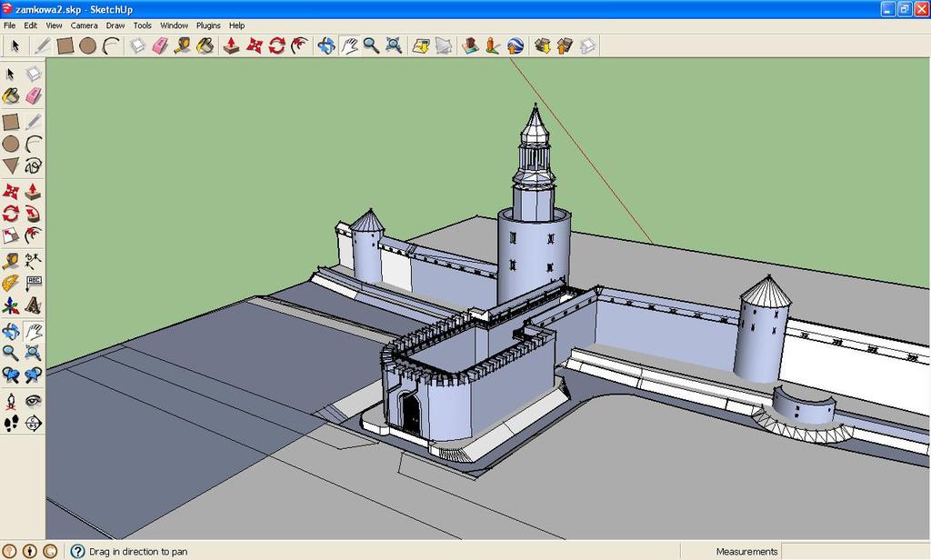
Task: Click the credits person icon in status bar
Action: pyautogui.click(x=30, y=551)
